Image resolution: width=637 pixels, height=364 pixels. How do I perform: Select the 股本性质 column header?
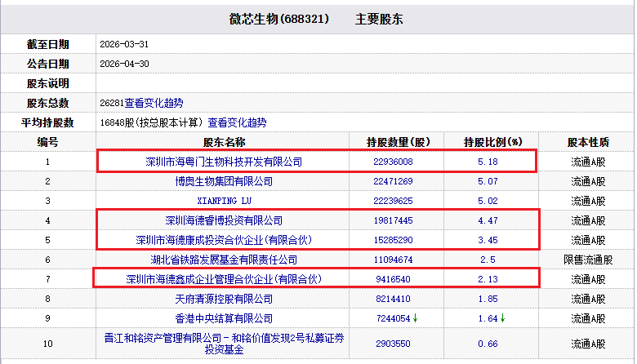[x=588, y=143]
